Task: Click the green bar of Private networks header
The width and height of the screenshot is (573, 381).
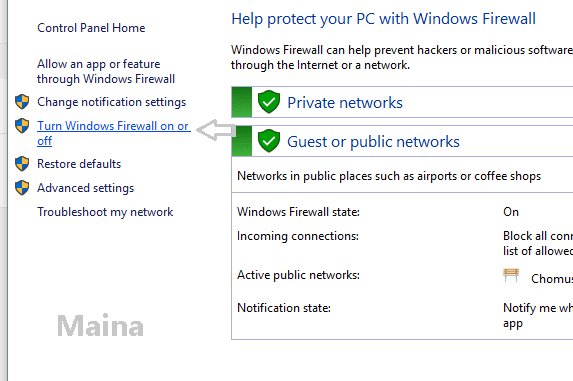Action: tap(242, 102)
